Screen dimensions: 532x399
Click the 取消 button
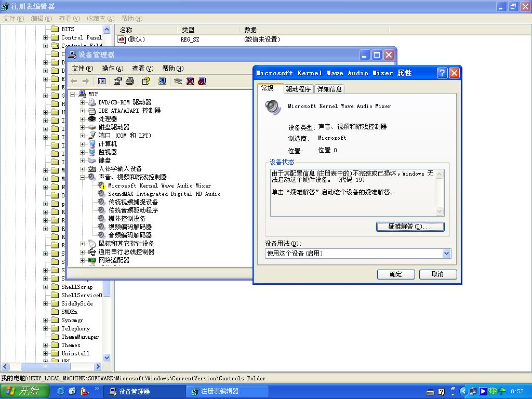(x=437, y=274)
